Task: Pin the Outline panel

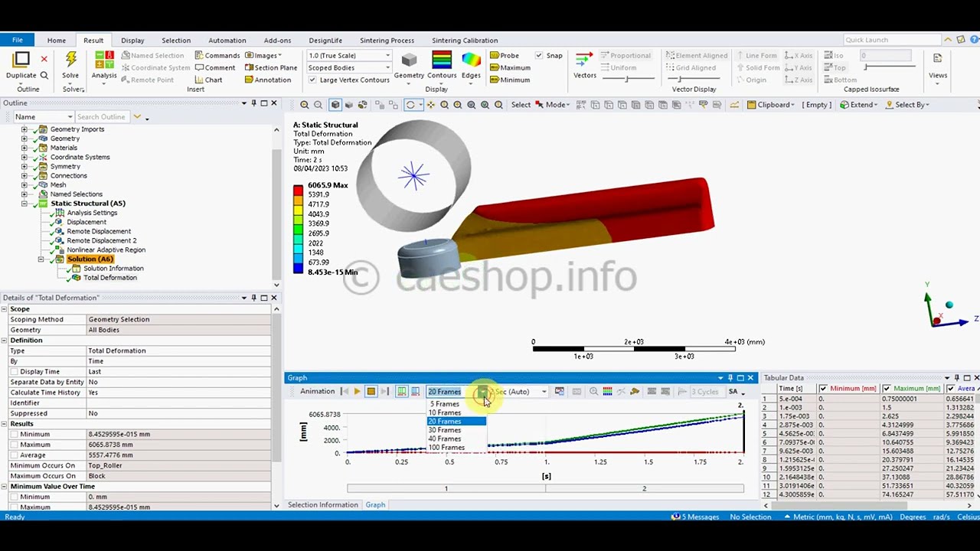Action: (x=253, y=103)
